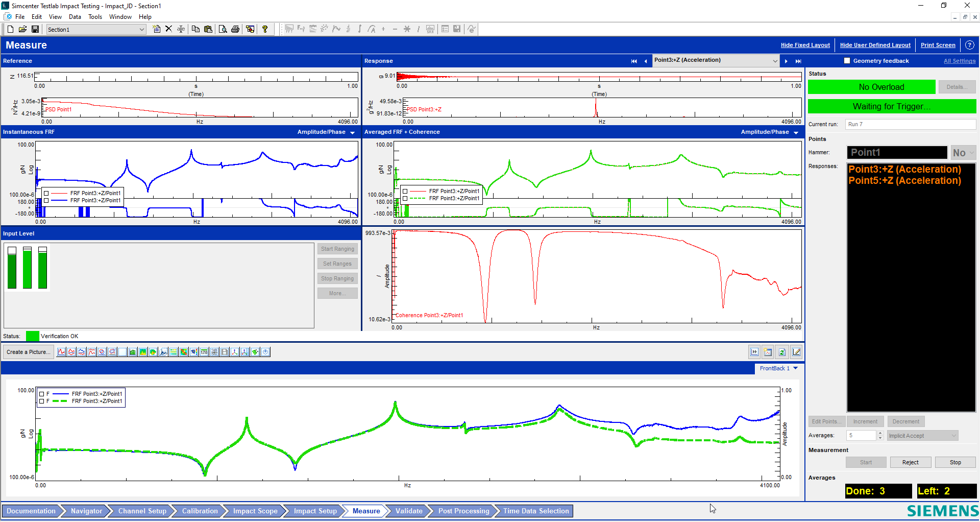Viewport: 980px width, 522px height.
Task: Click the Copy icon in toolbar
Action: pos(195,29)
